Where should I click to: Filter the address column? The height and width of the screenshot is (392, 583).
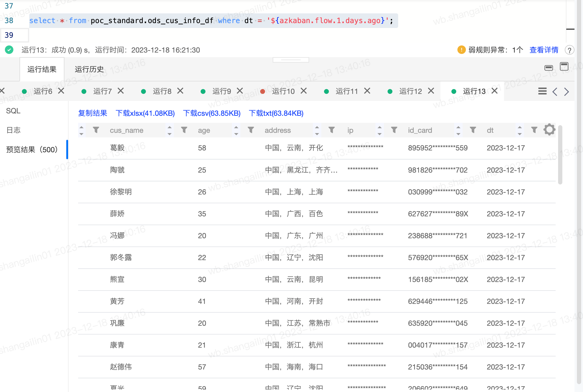(332, 130)
